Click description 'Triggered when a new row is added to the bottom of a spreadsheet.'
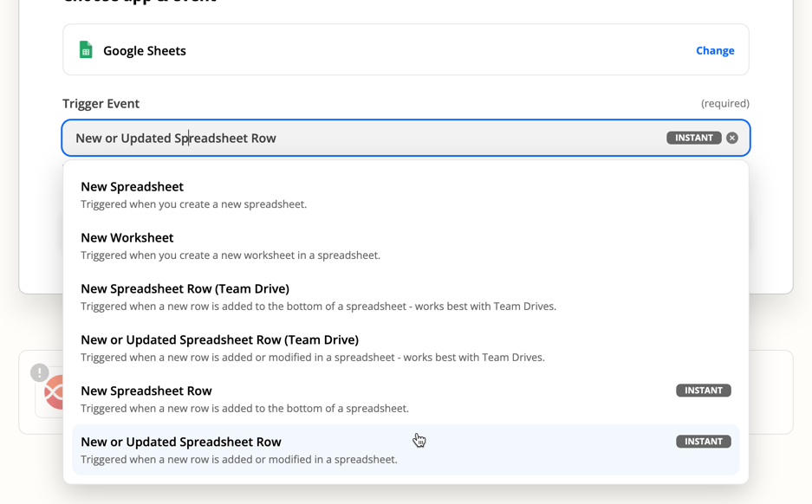This screenshot has width=812, height=504. click(x=245, y=408)
